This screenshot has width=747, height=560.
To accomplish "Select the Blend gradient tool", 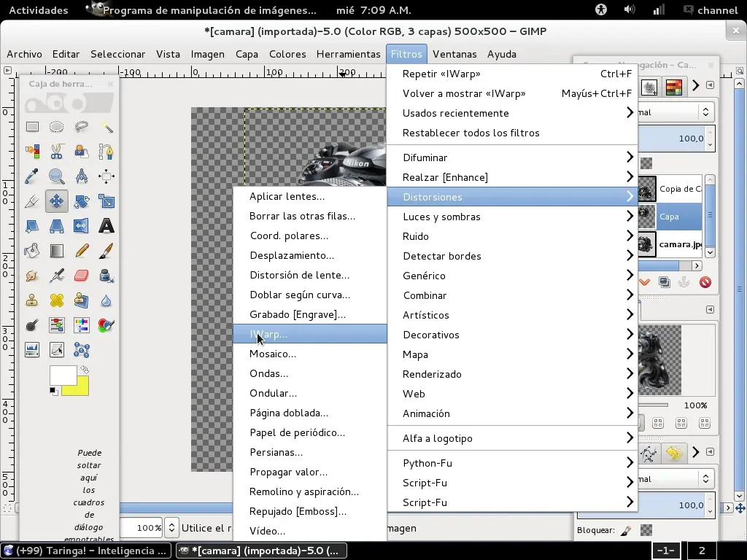I will 57,251.
